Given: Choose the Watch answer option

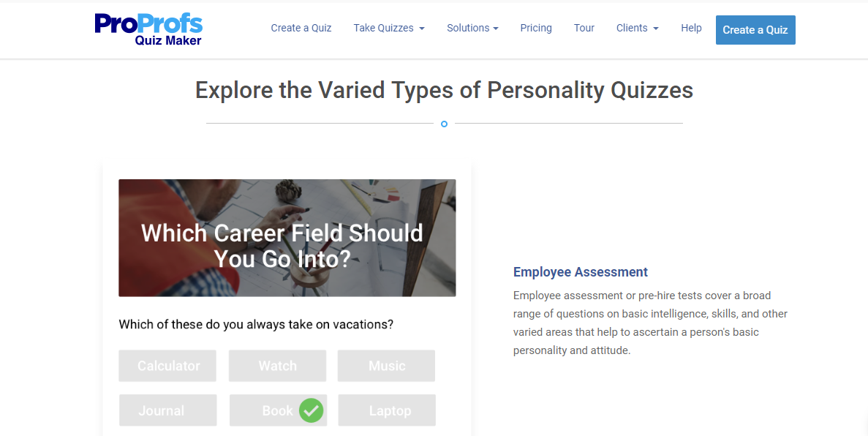Looking at the screenshot, I should click(277, 366).
